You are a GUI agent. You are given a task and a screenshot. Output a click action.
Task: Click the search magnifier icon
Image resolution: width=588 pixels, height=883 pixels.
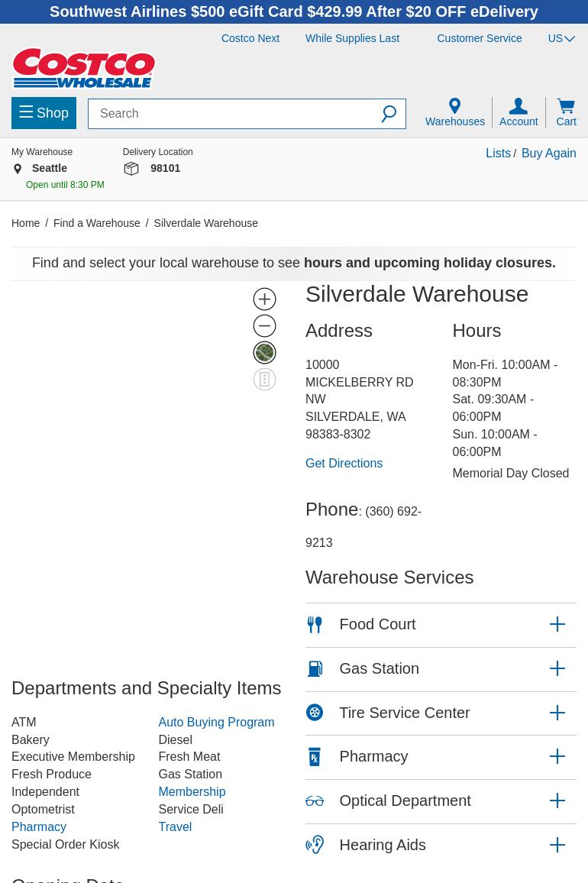389,114
